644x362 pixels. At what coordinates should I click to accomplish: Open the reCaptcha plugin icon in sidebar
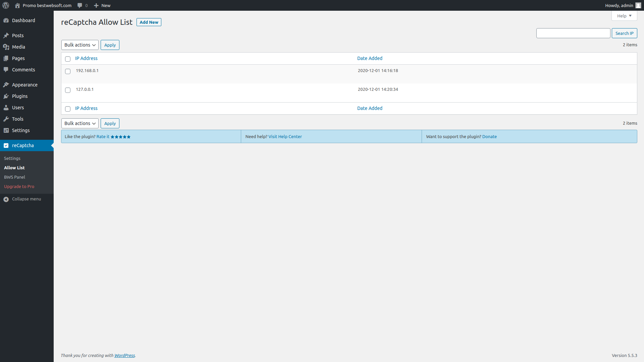[6, 145]
